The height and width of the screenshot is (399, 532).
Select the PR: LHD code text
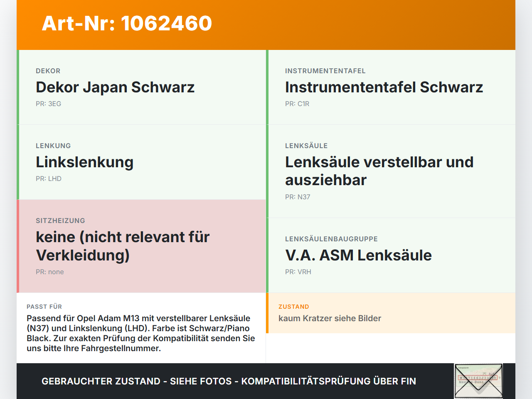[x=49, y=179]
